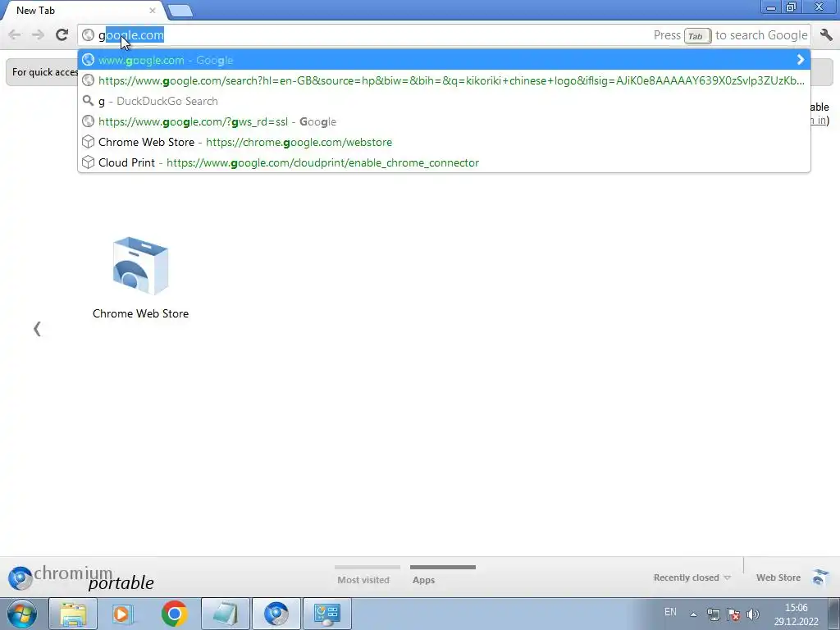840x630 pixels.
Task: Switch to Chromium taskbar button
Action: coord(276,614)
